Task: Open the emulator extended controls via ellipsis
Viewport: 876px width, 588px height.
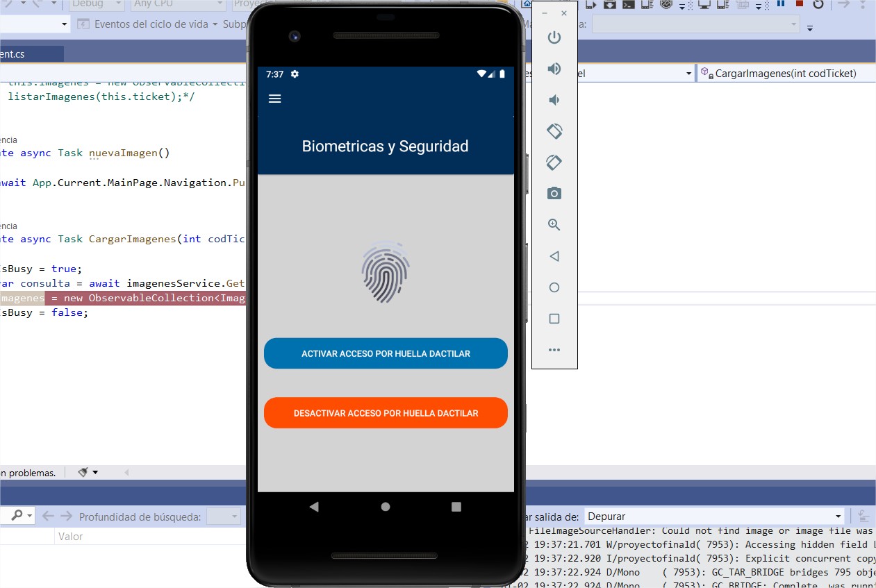Action: (554, 349)
